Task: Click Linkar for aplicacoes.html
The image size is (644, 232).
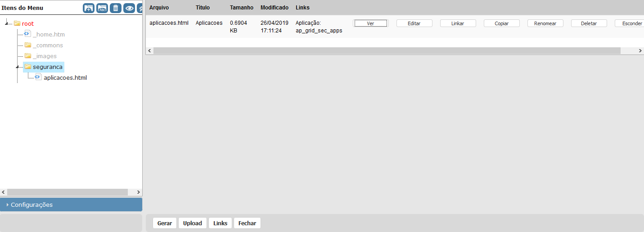Action: (x=458, y=23)
